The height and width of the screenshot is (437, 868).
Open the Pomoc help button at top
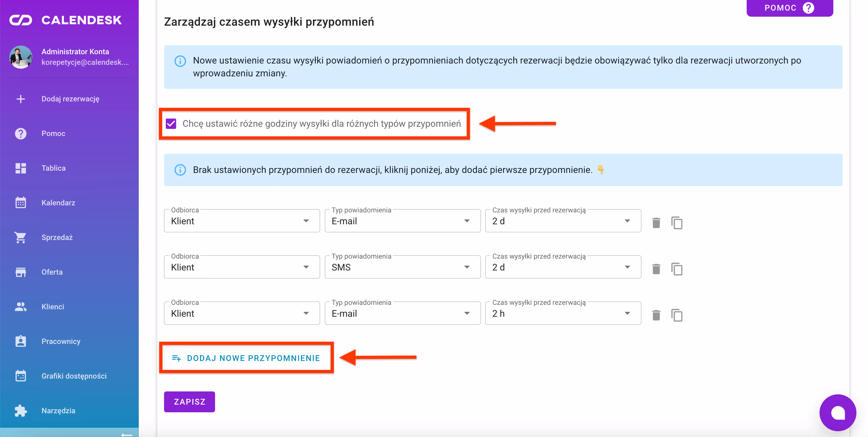point(789,8)
